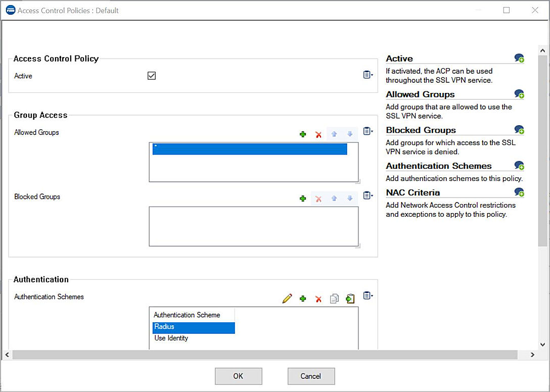Confirm changes with the OK button
The width and height of the screenshot is (550, 392).
(x=238, y=376)
